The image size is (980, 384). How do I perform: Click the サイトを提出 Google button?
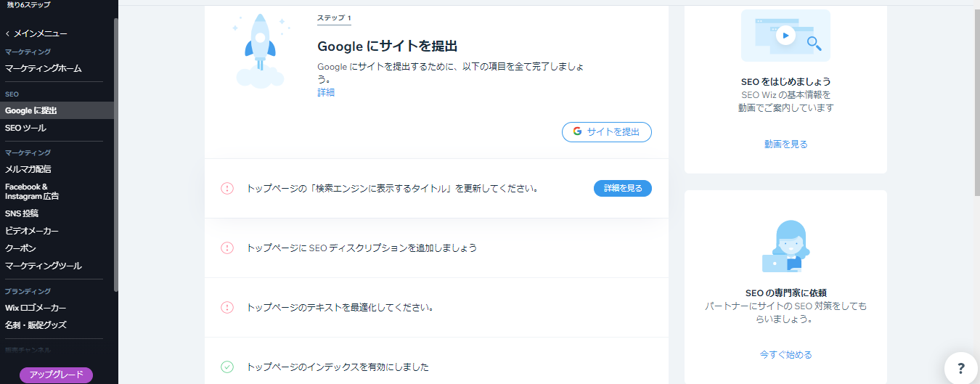tap(607, 132)
